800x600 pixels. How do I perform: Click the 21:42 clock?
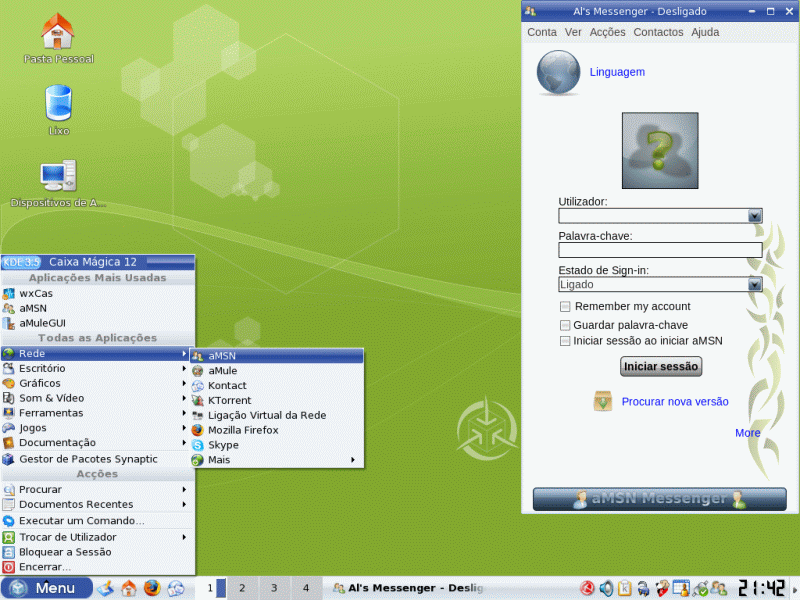[762, 588]
